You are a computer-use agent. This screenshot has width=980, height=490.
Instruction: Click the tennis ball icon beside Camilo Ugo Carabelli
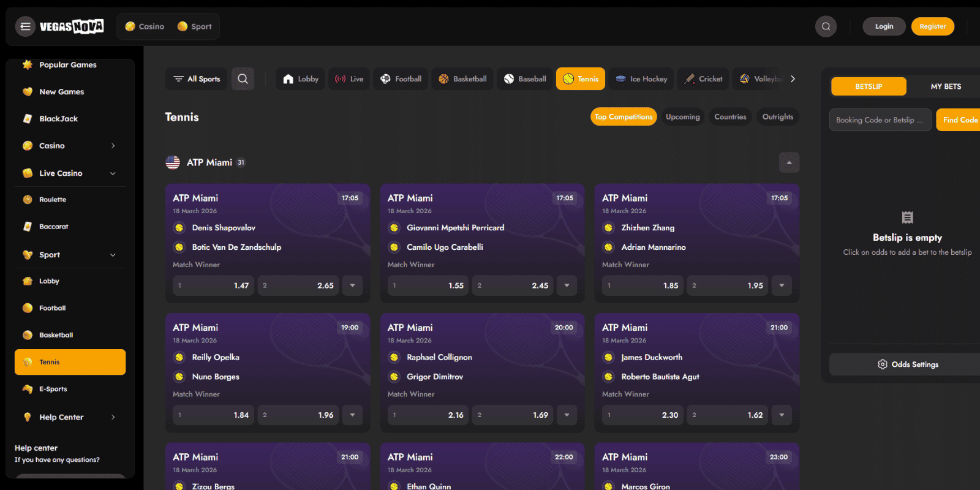tap(394, 247)
